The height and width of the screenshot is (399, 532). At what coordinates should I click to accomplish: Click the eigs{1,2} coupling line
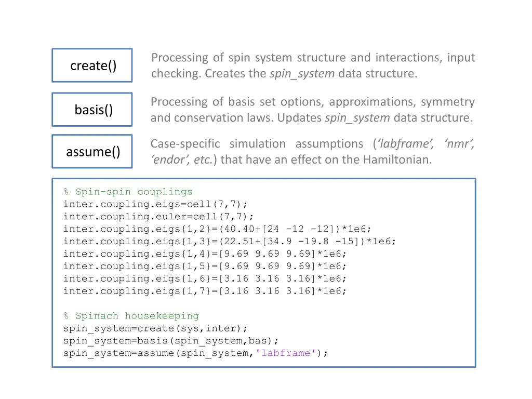[x=217, y=229]
